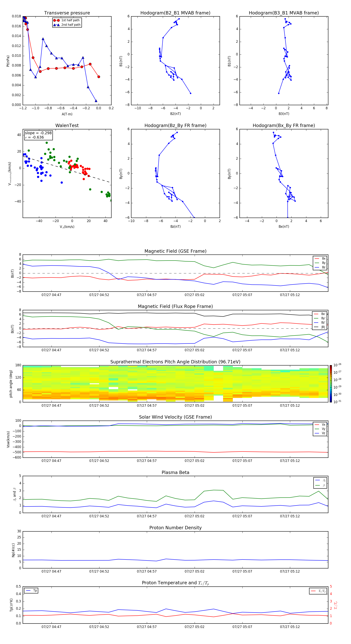Click '10^-31' color bar label
This screenshot has height=644, width=351.
[337, 402]
